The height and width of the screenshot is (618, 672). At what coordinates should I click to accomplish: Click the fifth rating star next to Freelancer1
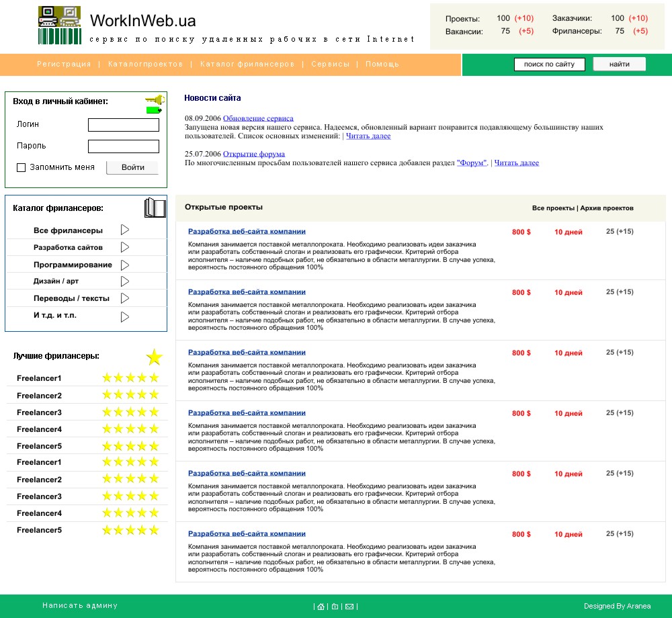click(x=155, y=378)
